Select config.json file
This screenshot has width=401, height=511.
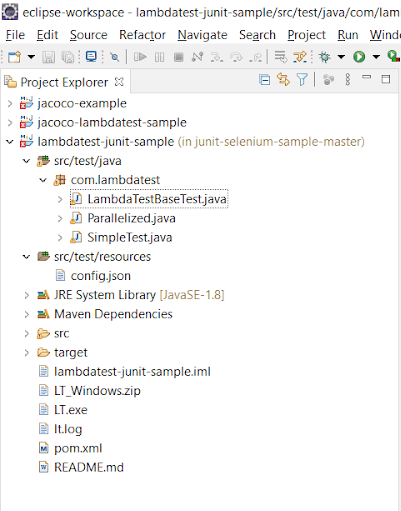tap(101, 276)
